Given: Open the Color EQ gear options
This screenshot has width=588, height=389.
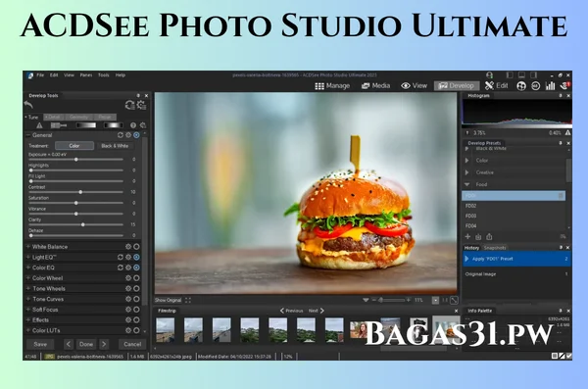Looking at the screenshot, I should pyautogui.click(x=128, y=267).
